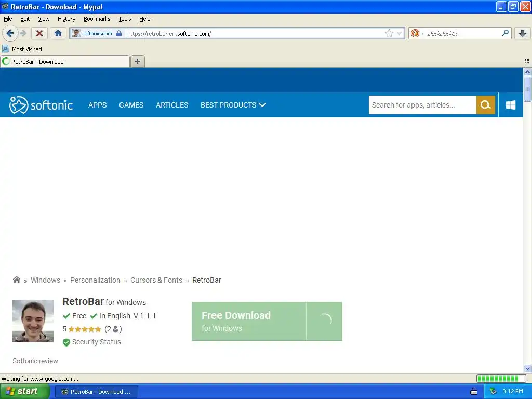This screenshot has height=399, width=532.
Task: Click the RetroBar for Windows title
Action: click(104, 301)
